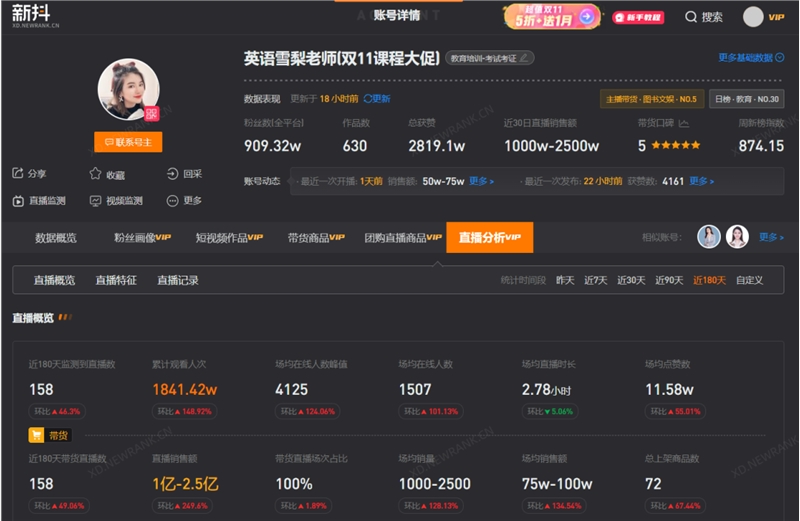Viewport: 800px width, 521px height.
Task: Select the 直播分析 tab
Action: click(490, 237)
